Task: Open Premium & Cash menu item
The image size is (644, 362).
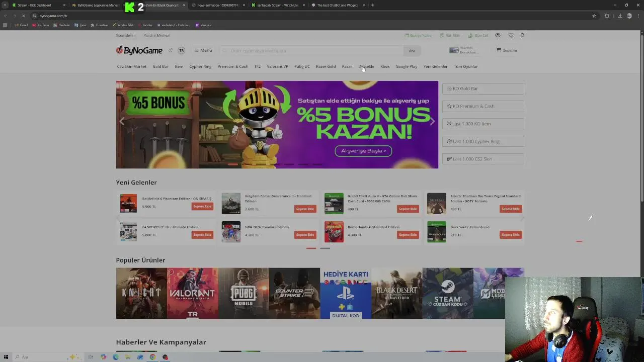Action: click(232, 66)
